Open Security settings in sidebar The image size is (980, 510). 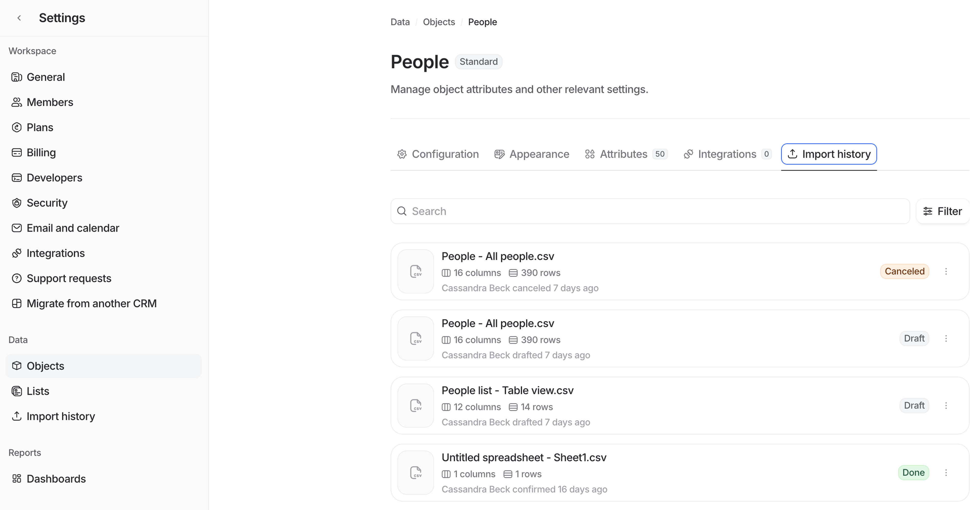pos(47,203)
